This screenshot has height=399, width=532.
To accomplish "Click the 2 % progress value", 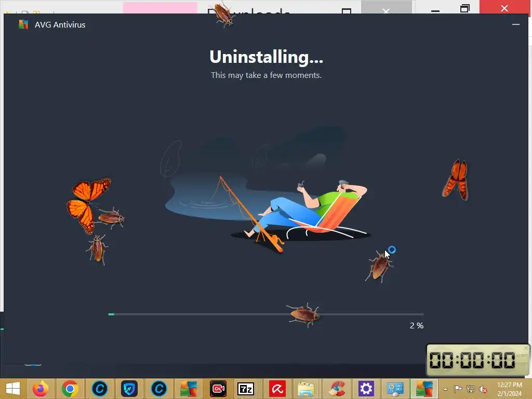I will click(416, 326).
